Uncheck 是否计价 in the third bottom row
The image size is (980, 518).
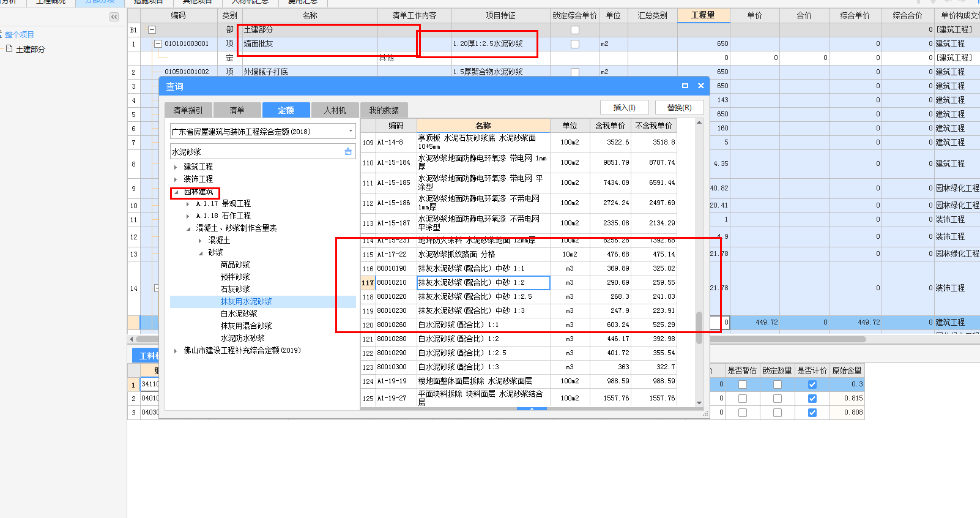(812, 413)
